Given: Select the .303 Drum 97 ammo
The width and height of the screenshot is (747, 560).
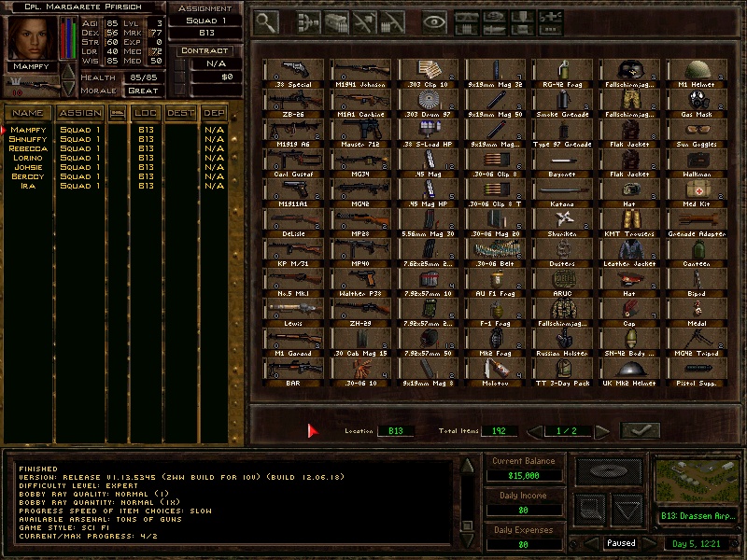Looking at the screenshot, I should point(428,104).
